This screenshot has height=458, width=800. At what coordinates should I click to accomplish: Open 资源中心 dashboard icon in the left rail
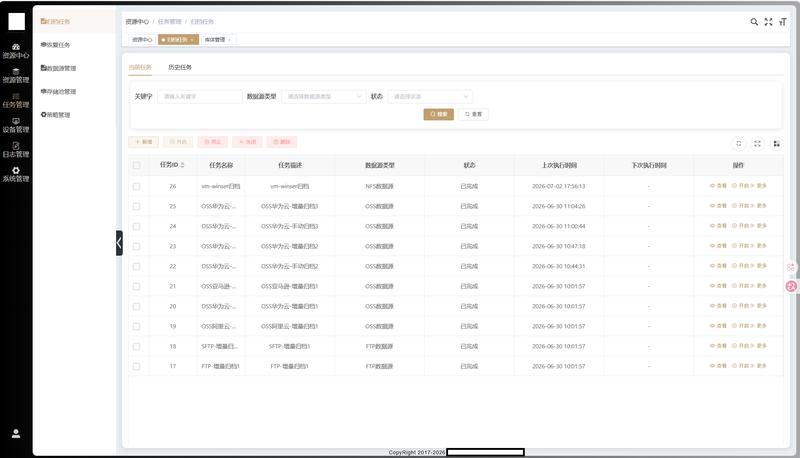point(16,50)
